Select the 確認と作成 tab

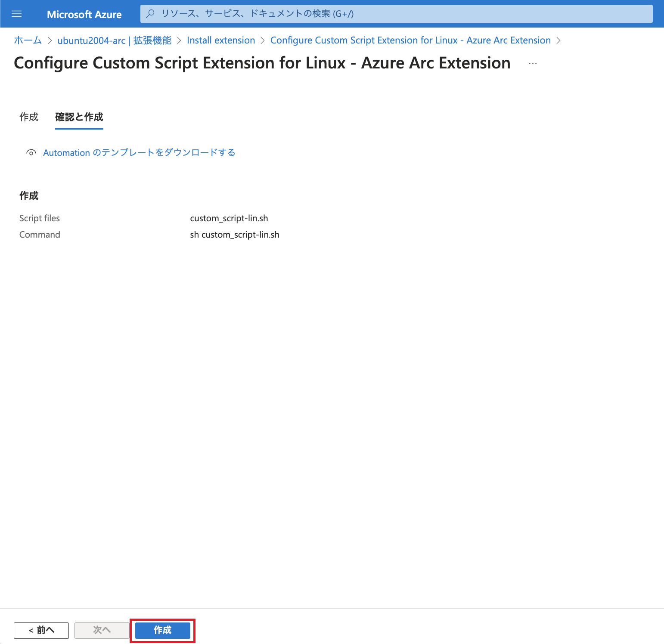(x=79, y=117)
